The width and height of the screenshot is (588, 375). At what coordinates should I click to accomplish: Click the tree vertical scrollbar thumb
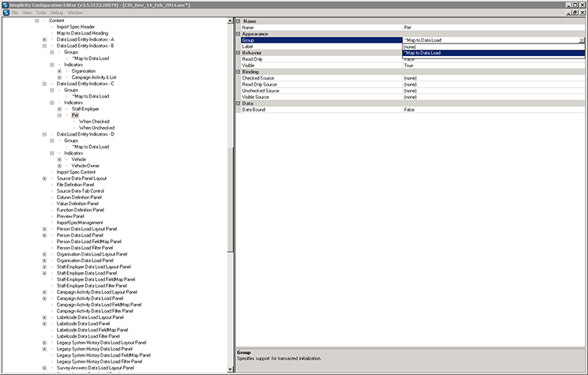click(x=230, y=199)
